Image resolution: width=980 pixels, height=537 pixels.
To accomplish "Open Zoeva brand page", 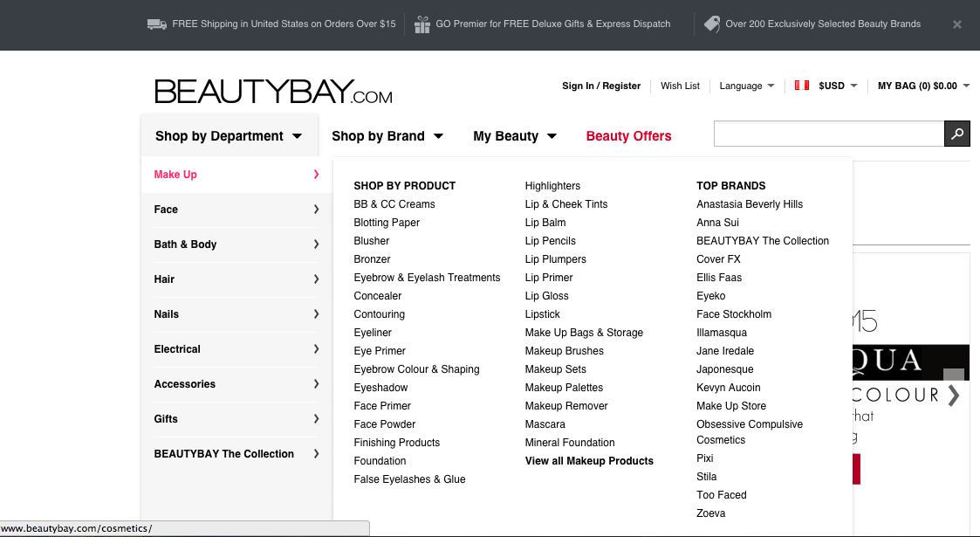I will pyautogui.click(x=710, y=513).
